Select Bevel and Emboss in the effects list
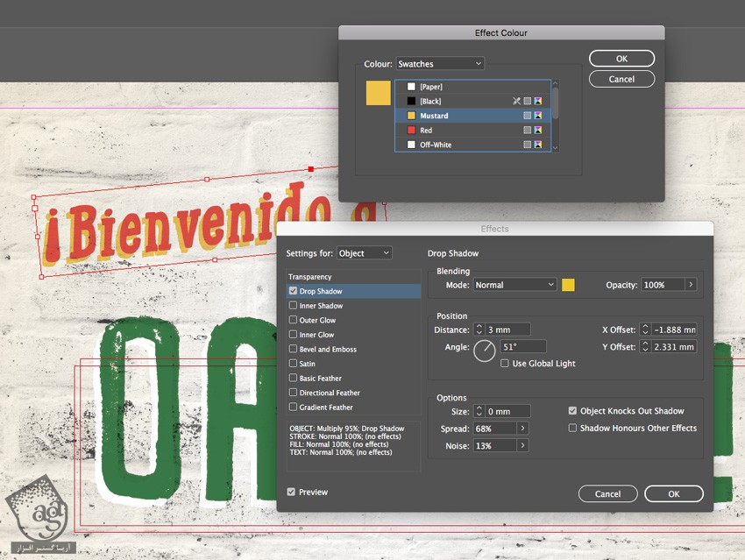745x560 pixels. 328,350
